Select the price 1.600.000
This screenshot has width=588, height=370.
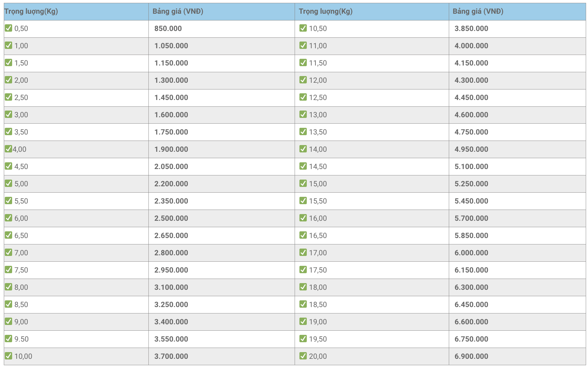tap(171, 115)
